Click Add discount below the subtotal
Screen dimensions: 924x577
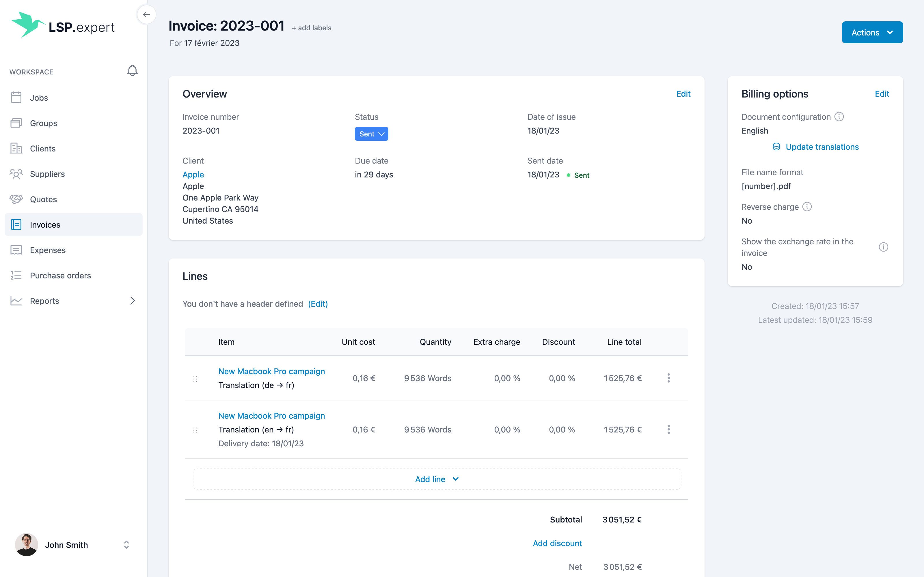pos(557,543)
